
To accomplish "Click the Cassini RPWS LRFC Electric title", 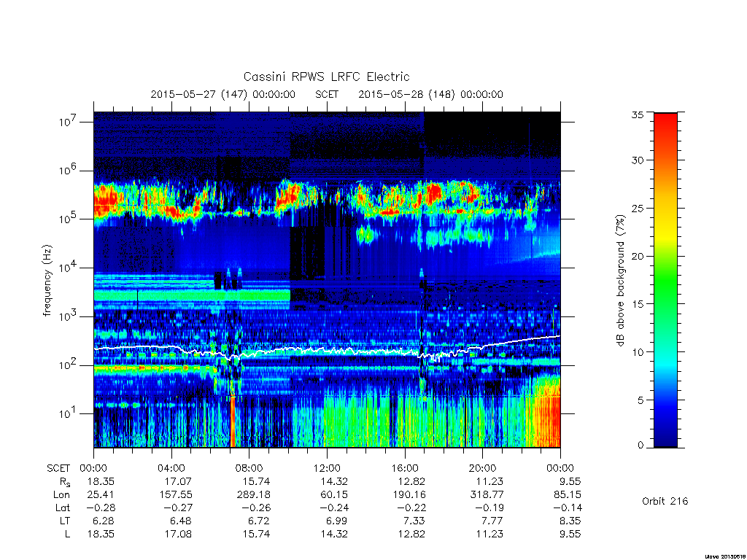I will 326,77.
